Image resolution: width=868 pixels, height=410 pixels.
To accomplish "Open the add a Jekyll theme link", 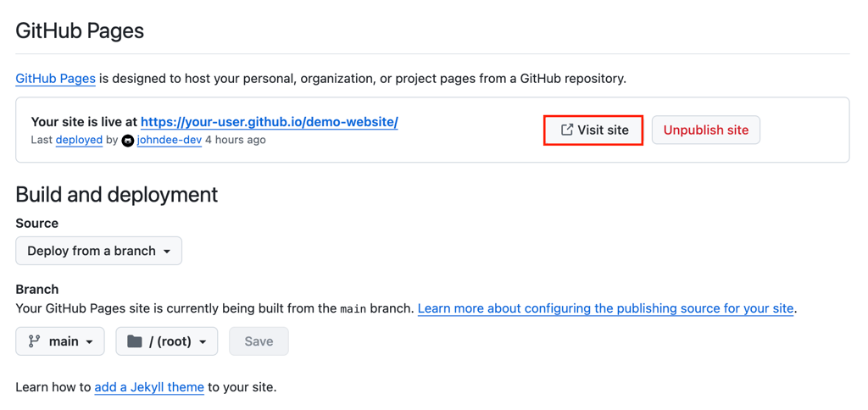I will coord(149,387).
